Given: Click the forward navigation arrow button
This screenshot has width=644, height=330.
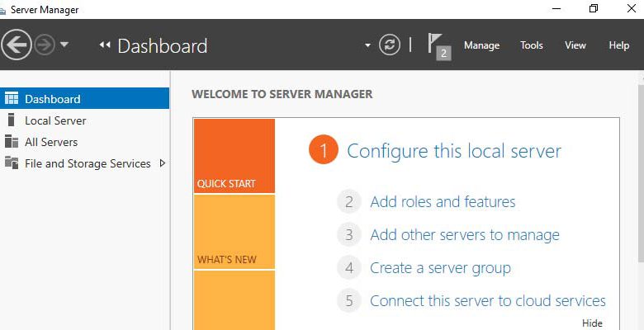Looking at the screenshot, I should (x=45, y=45).
